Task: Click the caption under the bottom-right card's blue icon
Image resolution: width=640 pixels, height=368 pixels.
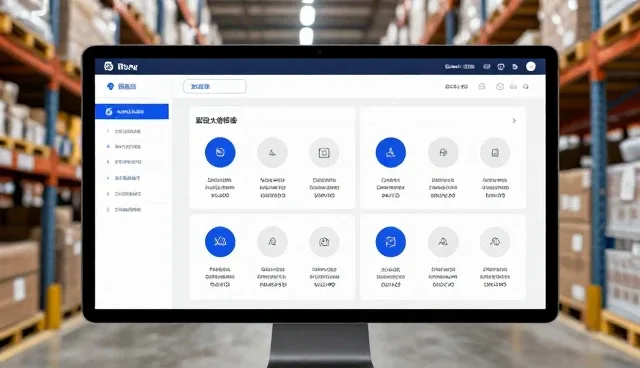Action: pyautogui.click(x=391, y=277)
